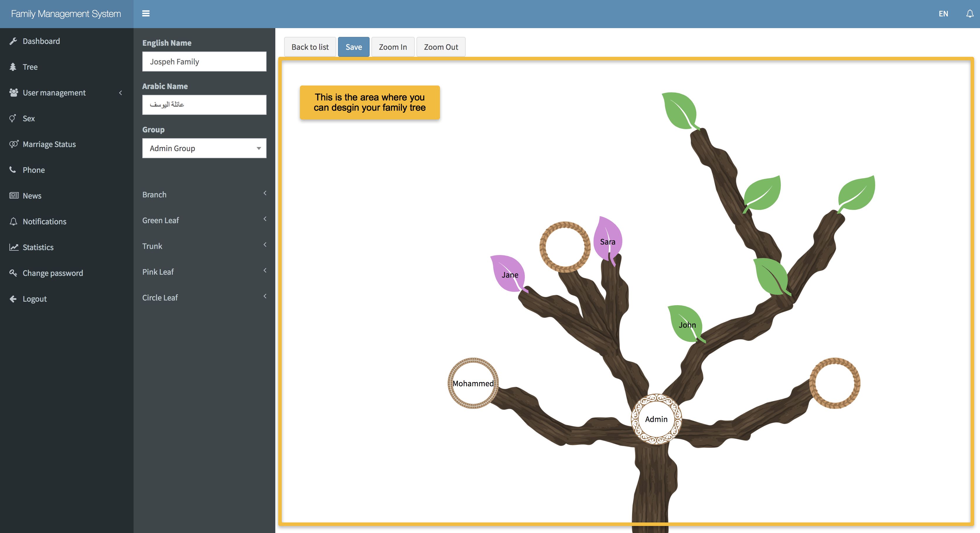
Task: Open the notifications bell in top bar
Action: click(x=970, y=14)
